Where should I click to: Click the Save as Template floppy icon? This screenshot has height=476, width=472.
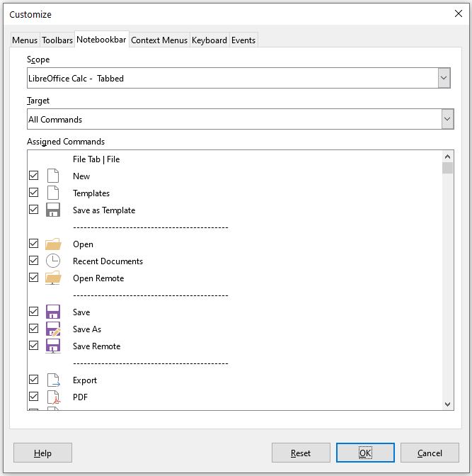click(53, 210)
